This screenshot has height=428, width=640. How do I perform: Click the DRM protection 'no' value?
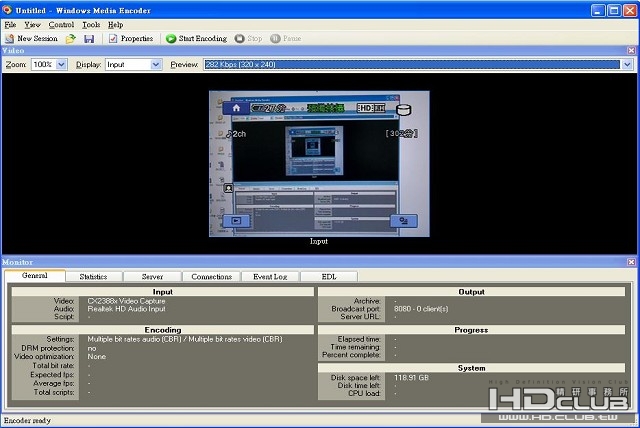pyautogui.click(x=92, y=348)
